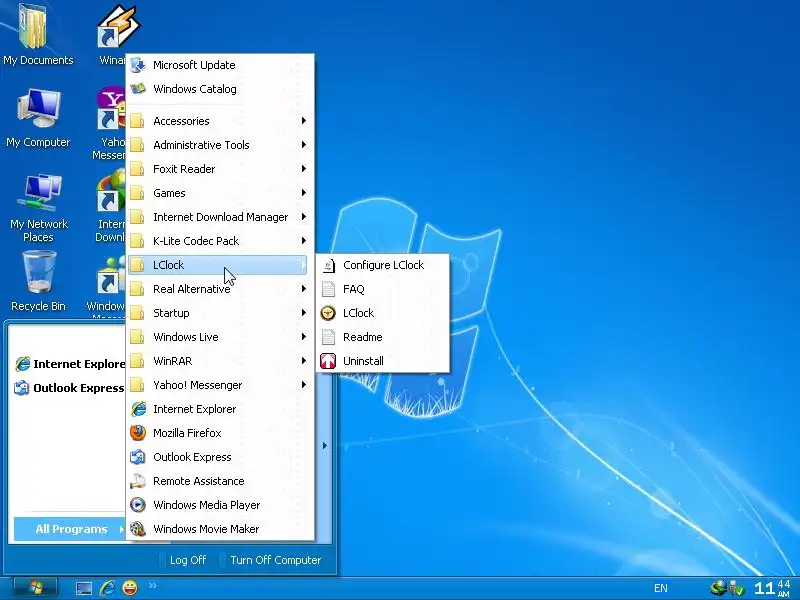Open the LClock FAQ document
800x600 pixels.
tap(383, 289)
